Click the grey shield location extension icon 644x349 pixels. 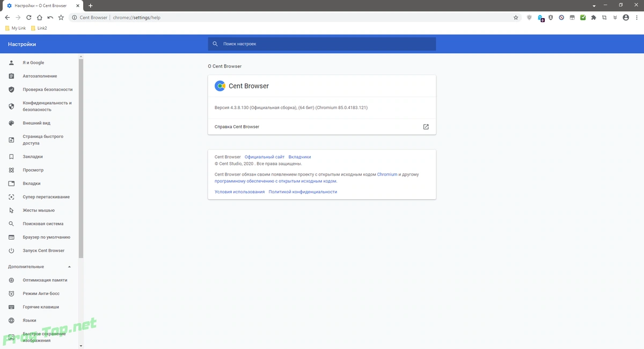[x=529, y=17]
